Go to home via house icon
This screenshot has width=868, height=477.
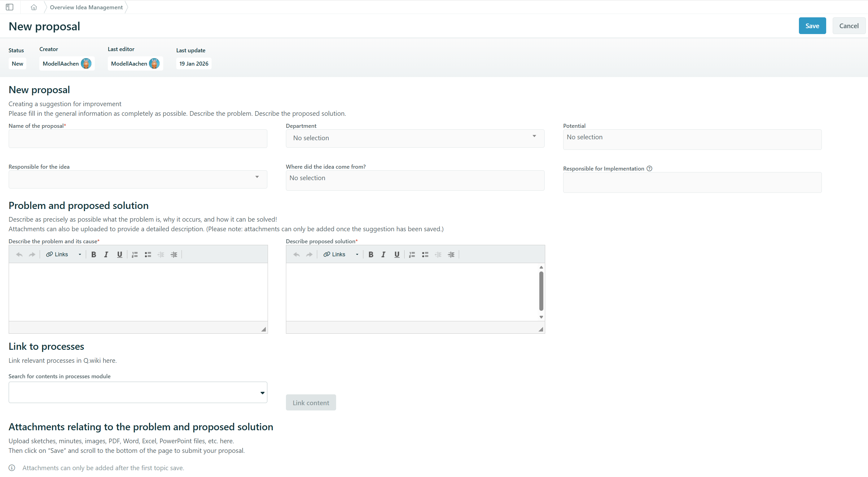pyautogui.click(x=34, y=7)
